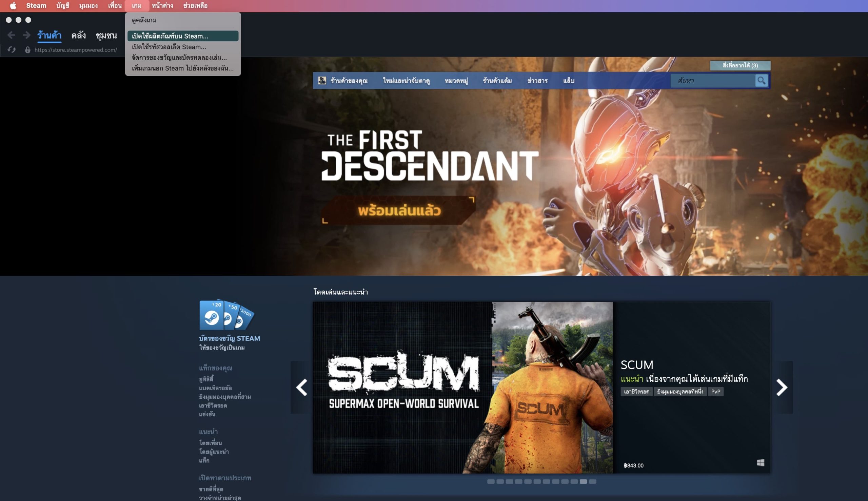Select เปิดใช้รหัสวอลเล็ต Steam menu entry
The height and width of the screenshot is (501, 868).
(x=169, y=47)
